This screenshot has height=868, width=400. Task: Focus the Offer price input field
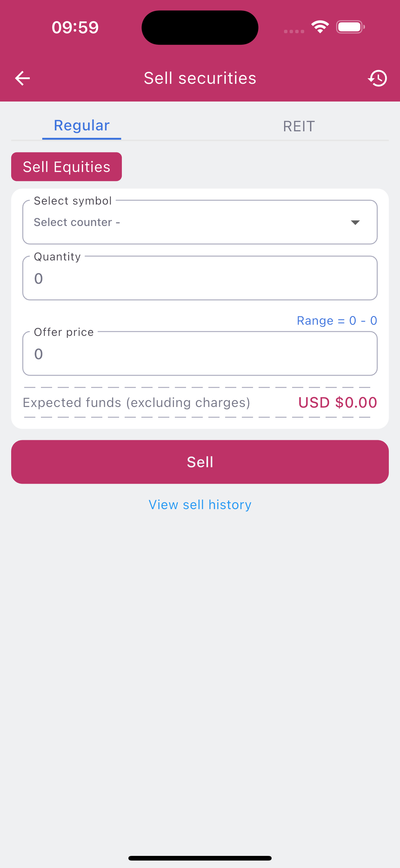200,354
